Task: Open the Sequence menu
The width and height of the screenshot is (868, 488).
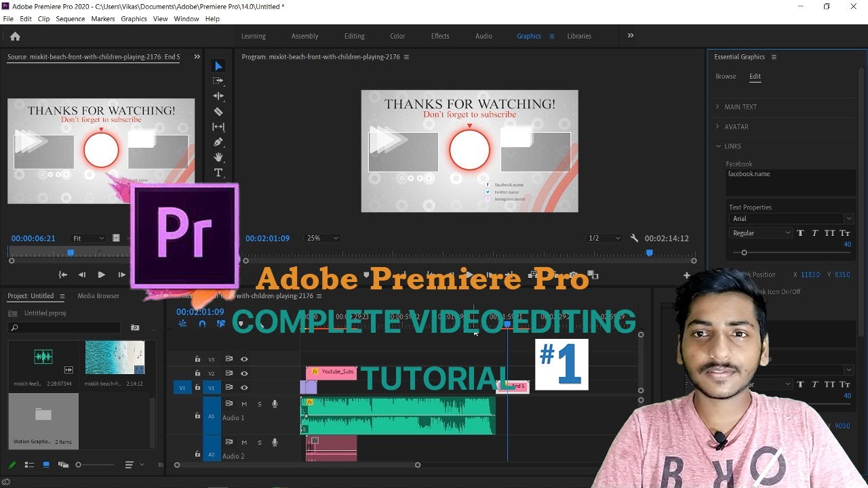Action: tap(71, 19)
